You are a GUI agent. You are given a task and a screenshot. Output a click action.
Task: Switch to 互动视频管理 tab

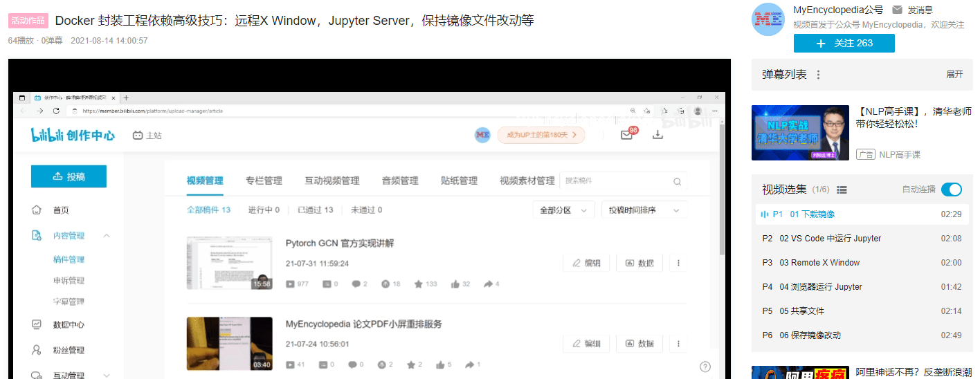click(332, 181)
